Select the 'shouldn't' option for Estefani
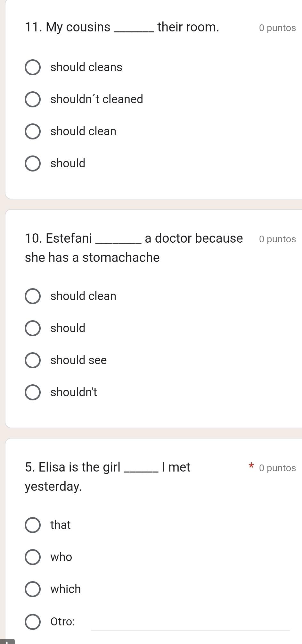302x644 pixels. click(33, 392)
